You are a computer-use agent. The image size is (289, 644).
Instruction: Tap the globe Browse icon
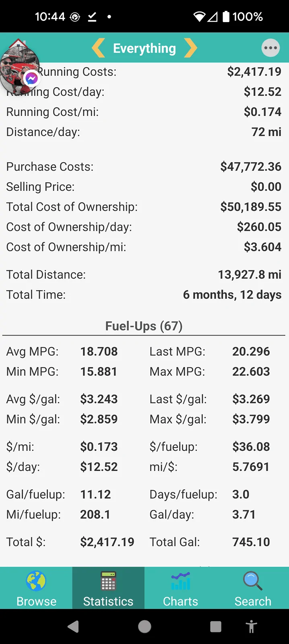[36, 581]
